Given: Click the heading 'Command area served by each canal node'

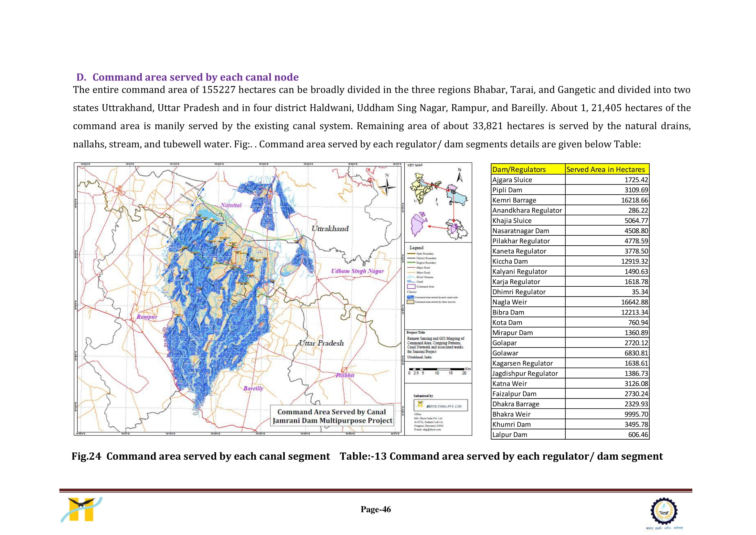Looking at the screenshot, I should [196, 77].
